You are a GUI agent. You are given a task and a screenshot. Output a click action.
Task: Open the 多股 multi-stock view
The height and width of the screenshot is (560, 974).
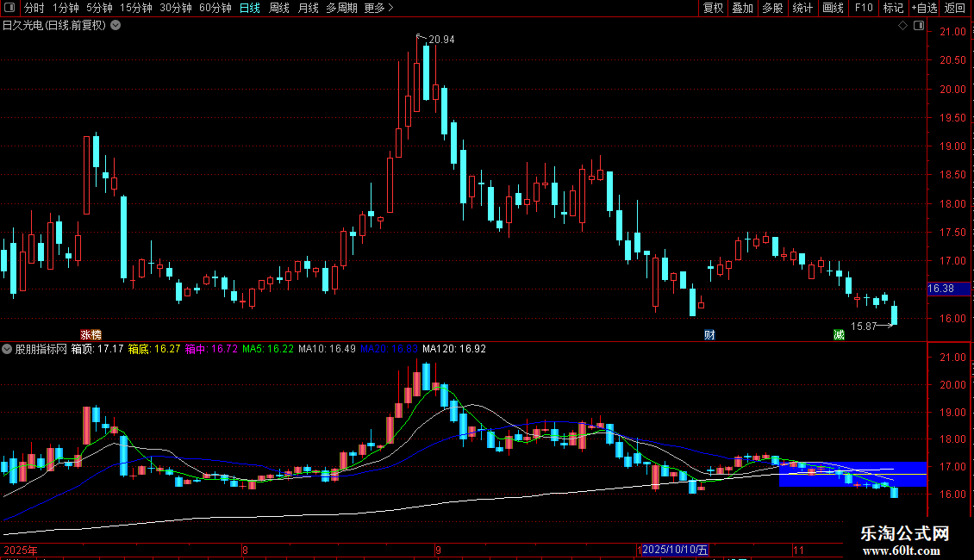coord(773,8)
